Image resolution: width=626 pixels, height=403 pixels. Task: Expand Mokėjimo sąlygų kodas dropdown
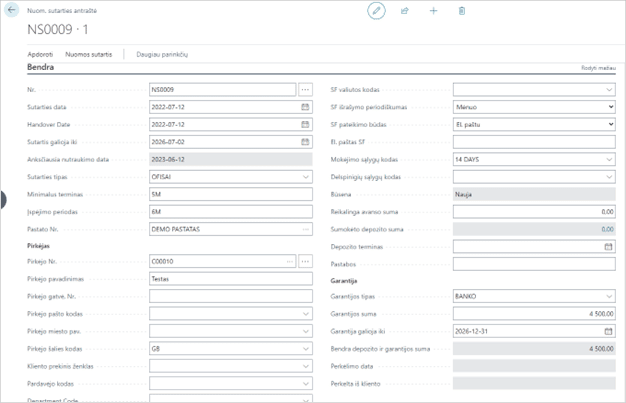pos(609,159)
